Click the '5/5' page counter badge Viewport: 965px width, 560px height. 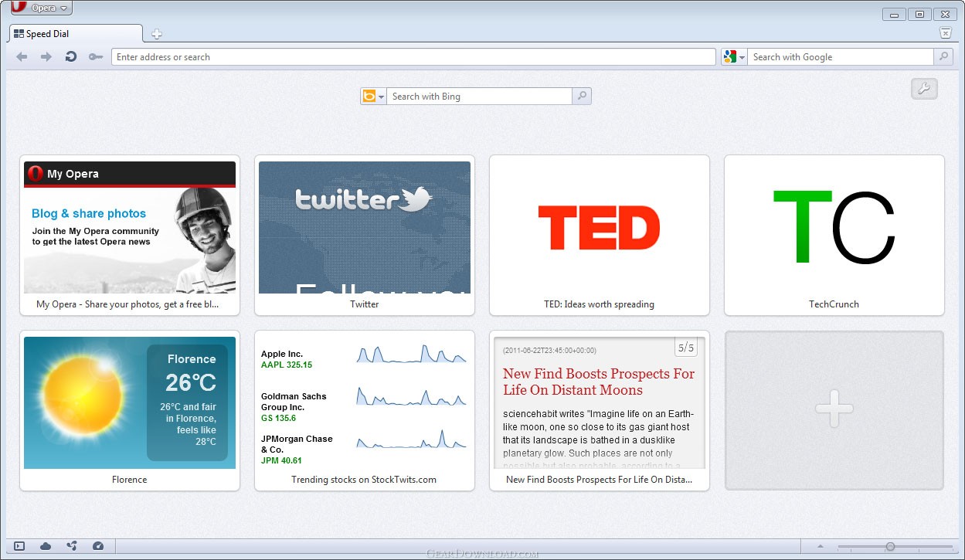pyautogui.click(x=686, y=348)
